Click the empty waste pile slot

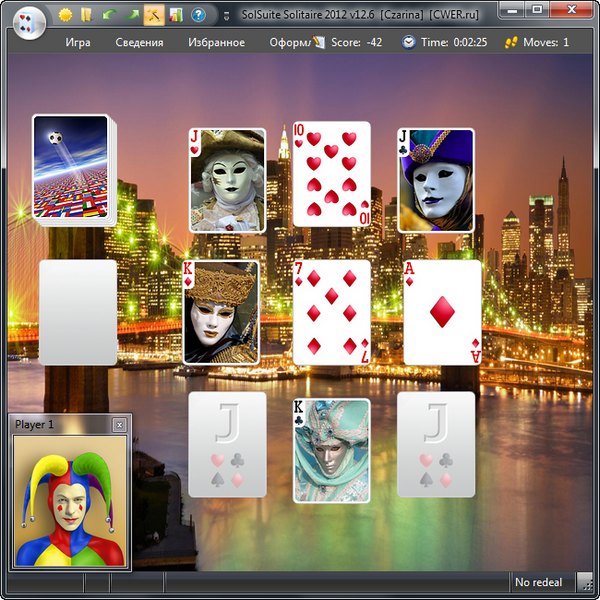click(77, 312)
